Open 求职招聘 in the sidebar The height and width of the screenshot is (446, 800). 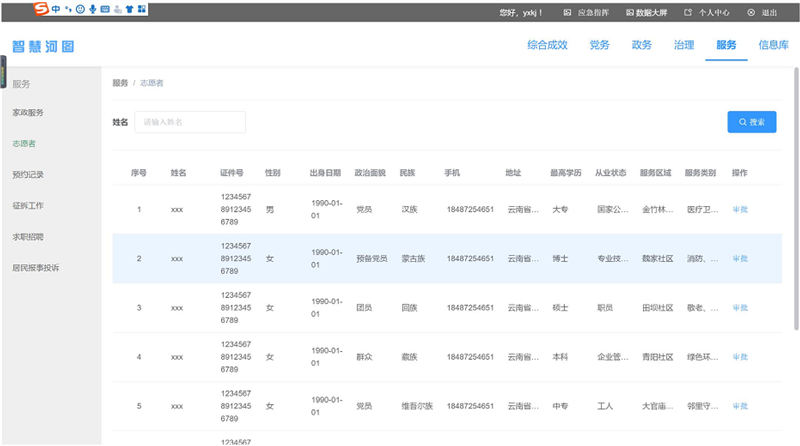[x=28, y=237]
